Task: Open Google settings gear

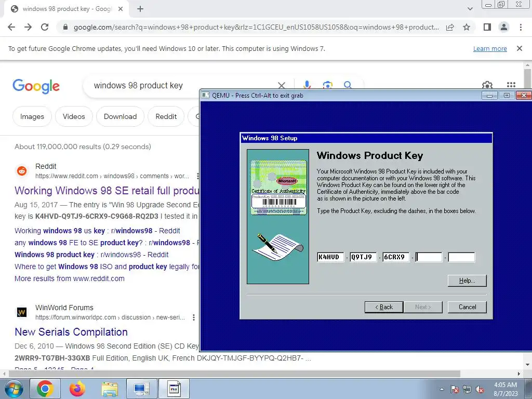Action: click(x=487, y=85)
